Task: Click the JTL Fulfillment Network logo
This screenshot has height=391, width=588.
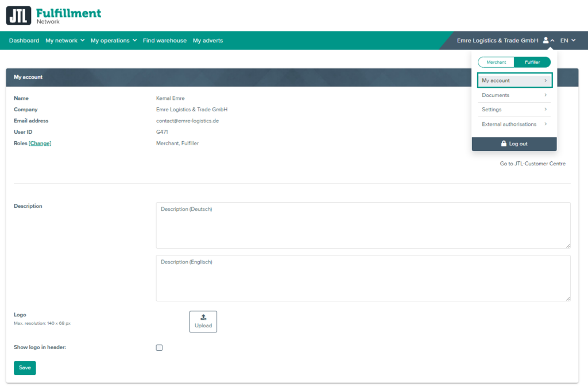Action: click(53, 16)
